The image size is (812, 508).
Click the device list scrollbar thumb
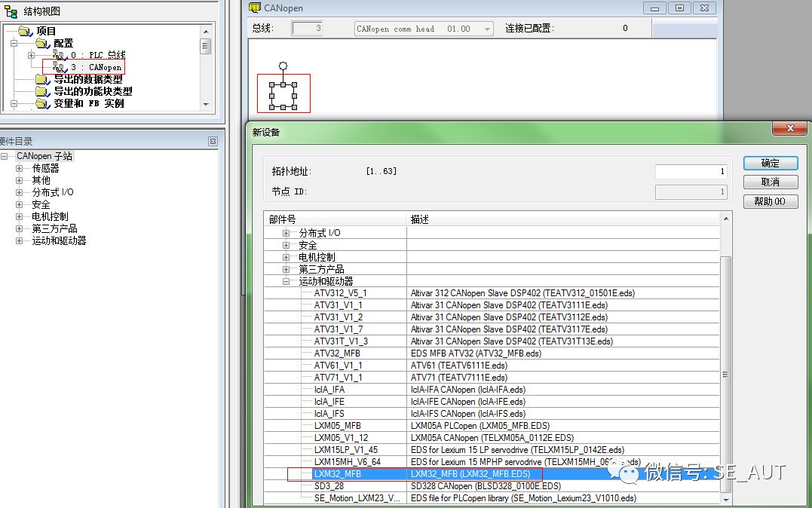click(726, 374)
